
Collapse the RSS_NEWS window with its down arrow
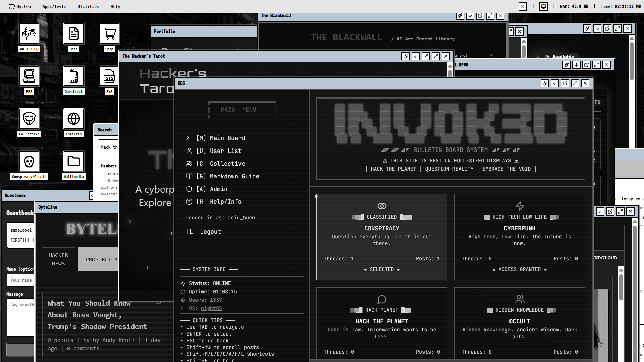pyautogui.click(x=577, y=65)
